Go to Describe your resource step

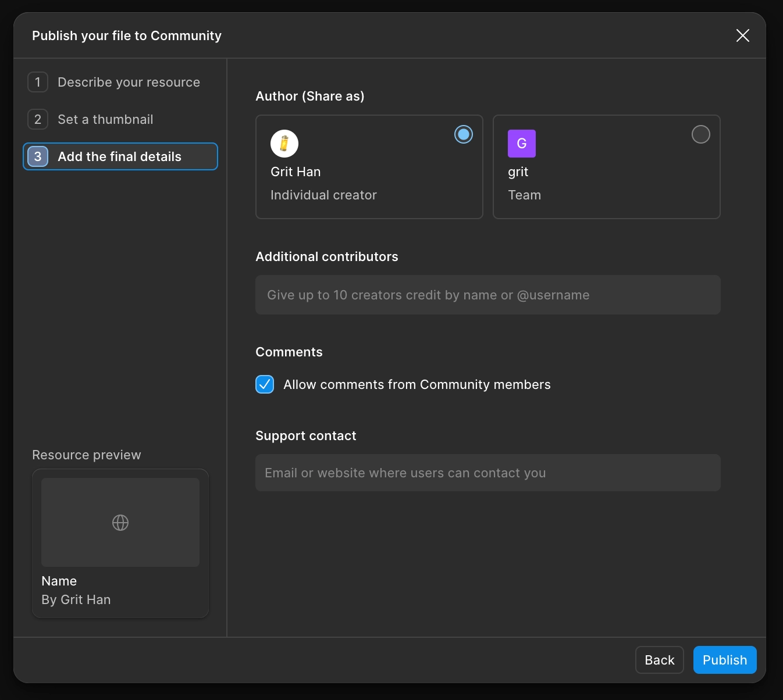pyautogui.click(x=129, y=82)
